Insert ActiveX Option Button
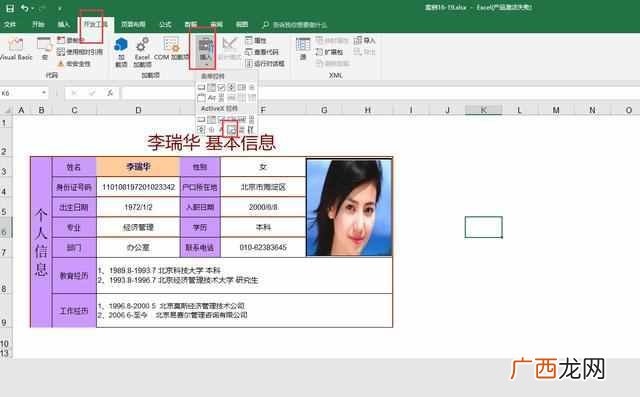The image size is (640, 397). point(211,130)
